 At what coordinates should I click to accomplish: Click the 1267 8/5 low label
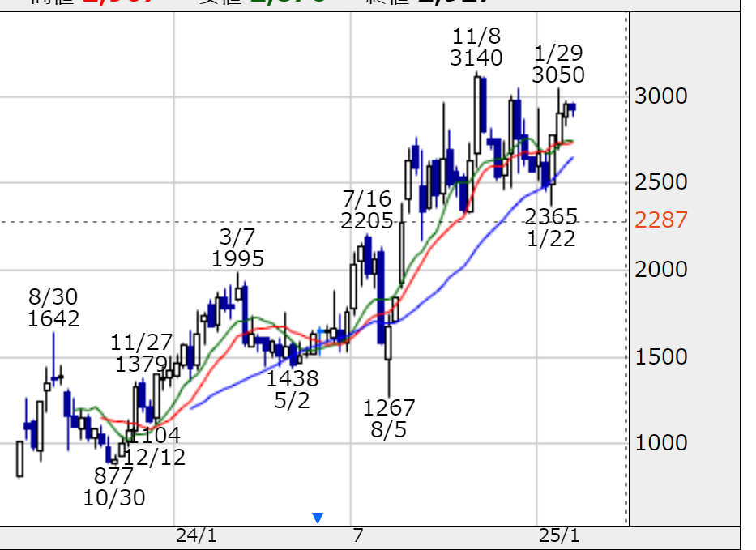click(x=389, y=419)
